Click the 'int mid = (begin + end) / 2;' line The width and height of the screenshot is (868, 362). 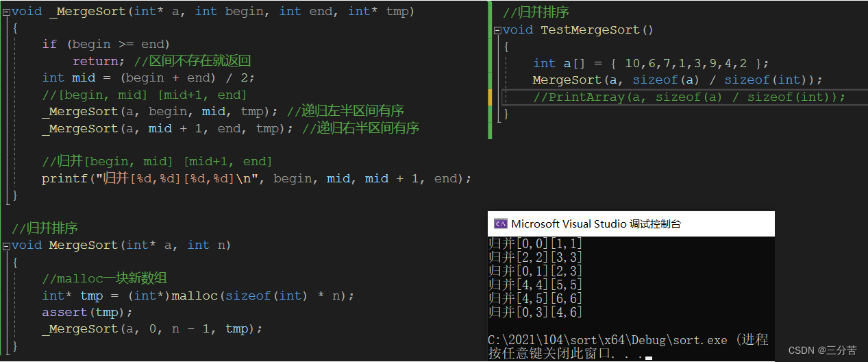coord(148,78)
